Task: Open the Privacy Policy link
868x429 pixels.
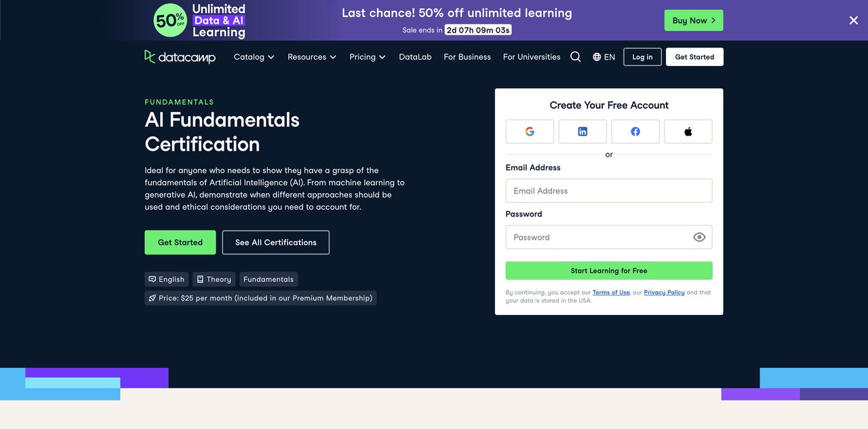Action: (664, 293)
